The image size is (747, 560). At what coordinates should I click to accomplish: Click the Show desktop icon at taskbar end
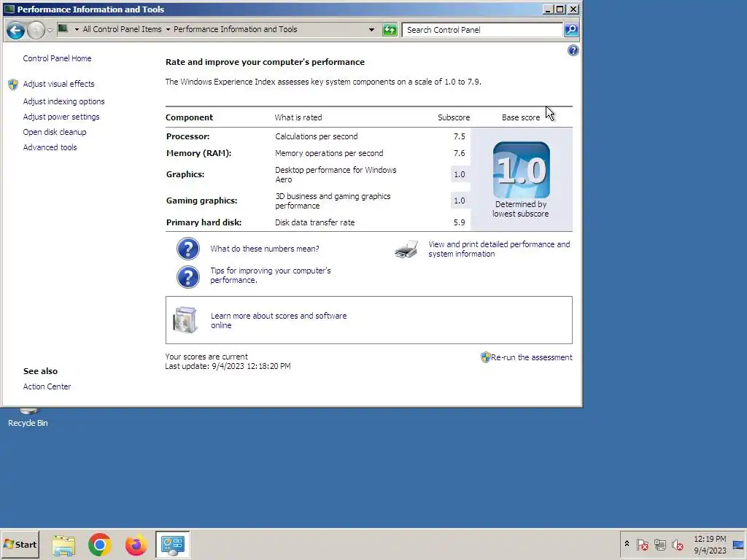[739, 545]
